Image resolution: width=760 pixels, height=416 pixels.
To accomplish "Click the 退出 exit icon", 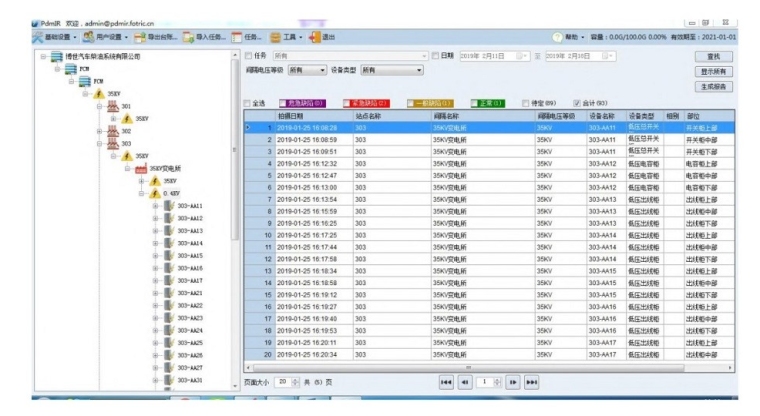I will point(315,37).
